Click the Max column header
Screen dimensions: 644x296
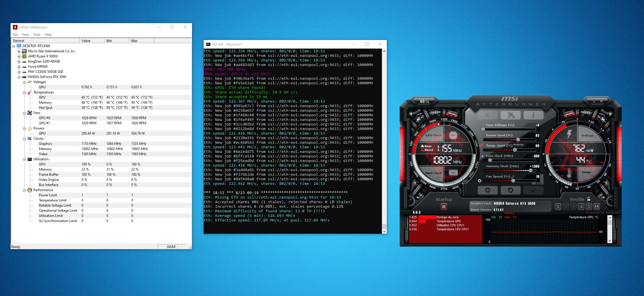point(141,41)
